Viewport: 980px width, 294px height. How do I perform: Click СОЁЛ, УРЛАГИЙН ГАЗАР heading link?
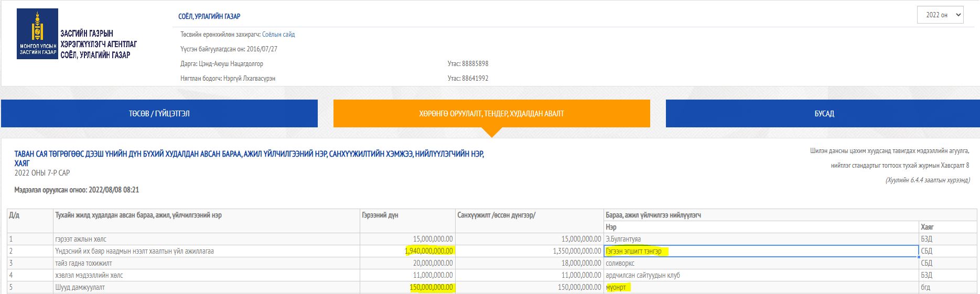(209, 17)
